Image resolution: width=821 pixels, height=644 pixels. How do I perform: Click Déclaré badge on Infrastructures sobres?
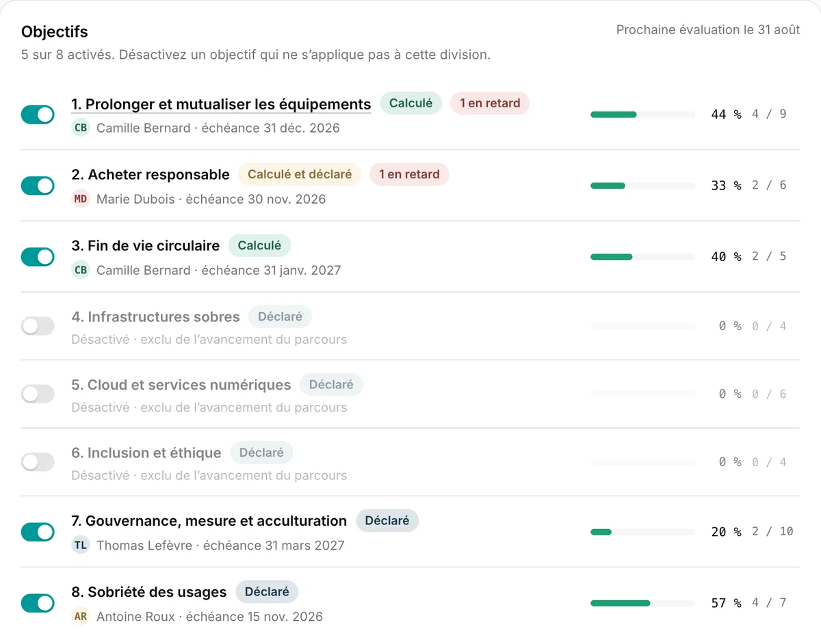click(x=280, y=317)
